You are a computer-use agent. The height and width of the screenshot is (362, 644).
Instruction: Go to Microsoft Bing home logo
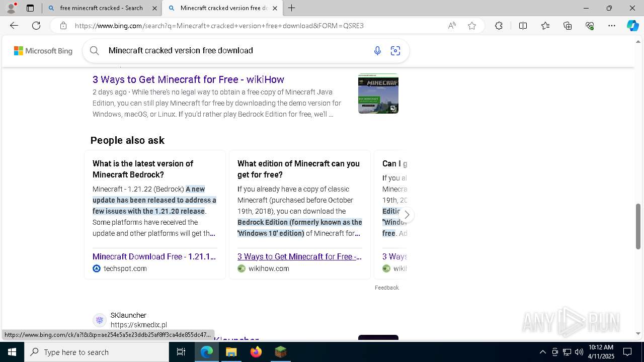click(x=43, y=51)
